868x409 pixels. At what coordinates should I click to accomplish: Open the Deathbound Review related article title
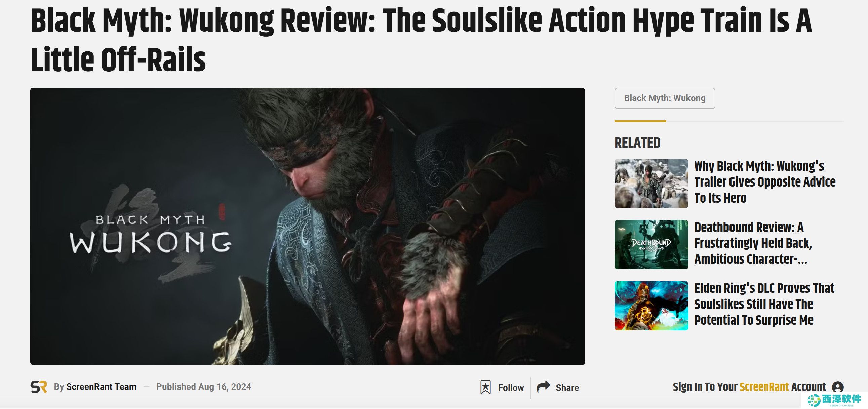pyautogui.click(x=753, y=243)
